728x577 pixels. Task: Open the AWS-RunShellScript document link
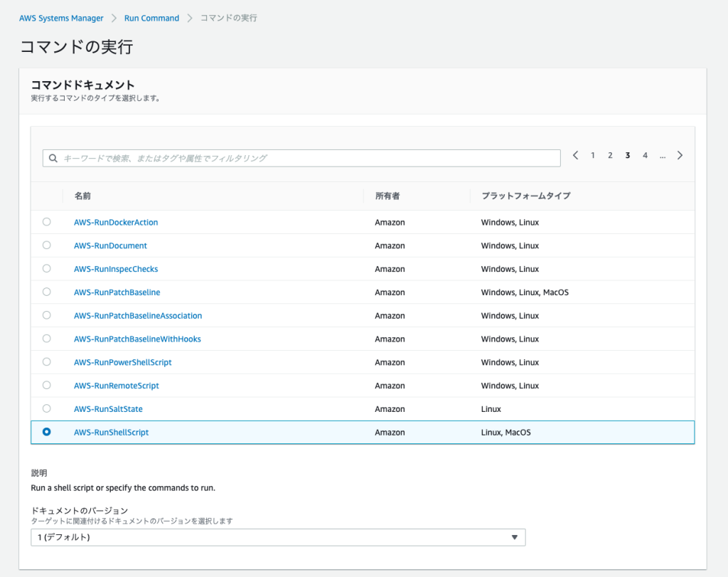112,433
